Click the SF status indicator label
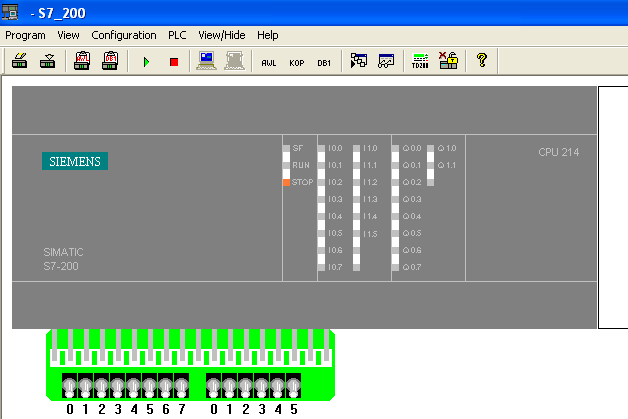Viewport: 628px width, 419px height. [298, 148]
